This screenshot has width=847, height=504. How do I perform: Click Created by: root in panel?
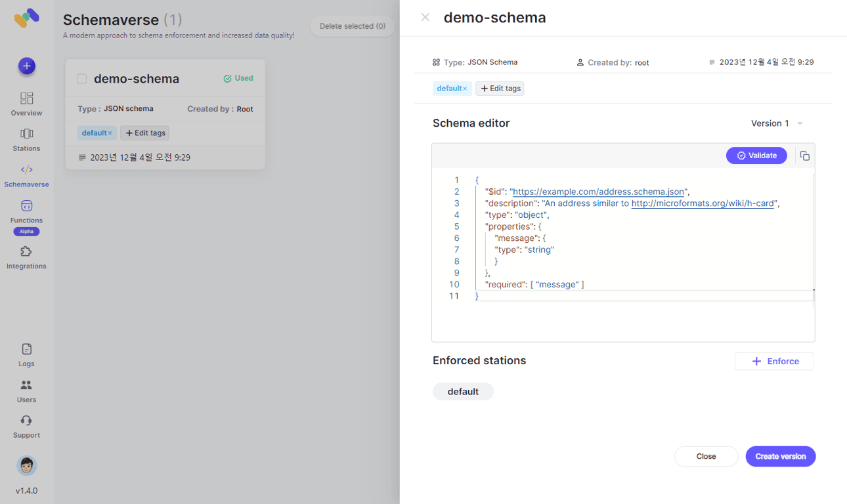pos(613,62)
